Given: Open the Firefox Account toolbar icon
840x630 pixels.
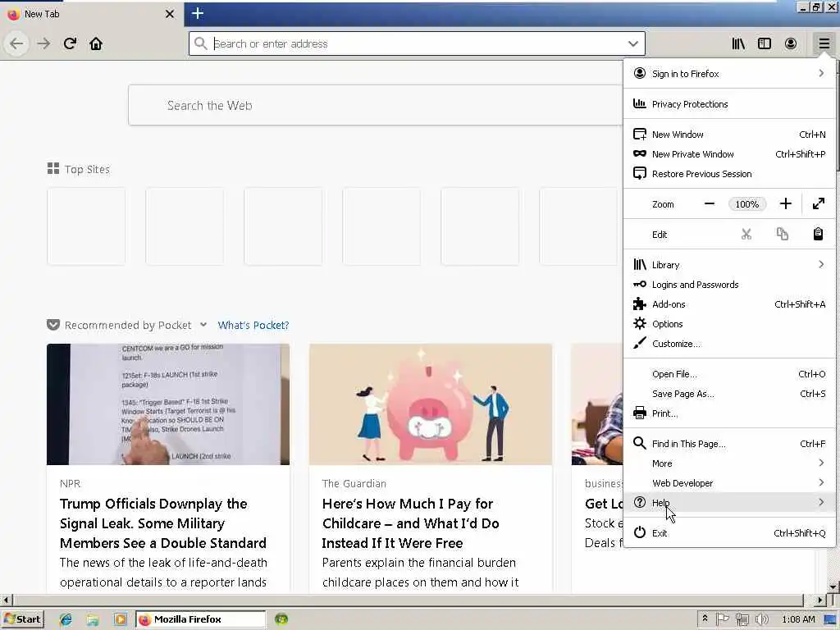Looking at the screenshot, I should point(791,43).
